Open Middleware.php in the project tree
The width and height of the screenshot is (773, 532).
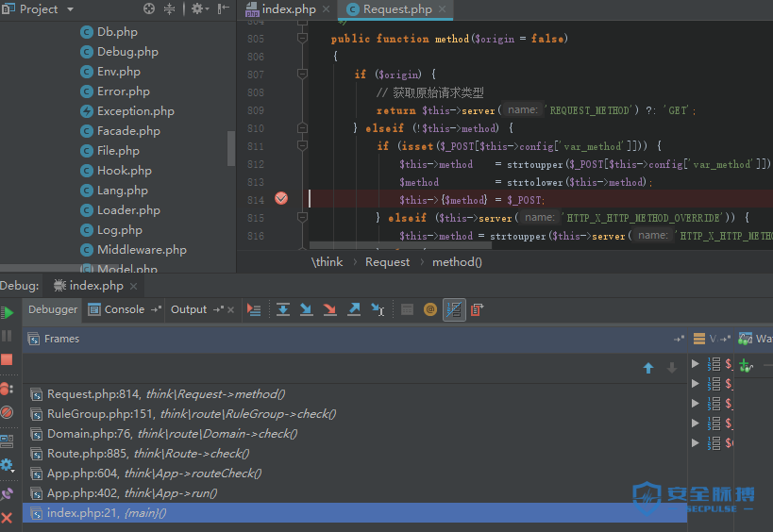pos(142,250)
